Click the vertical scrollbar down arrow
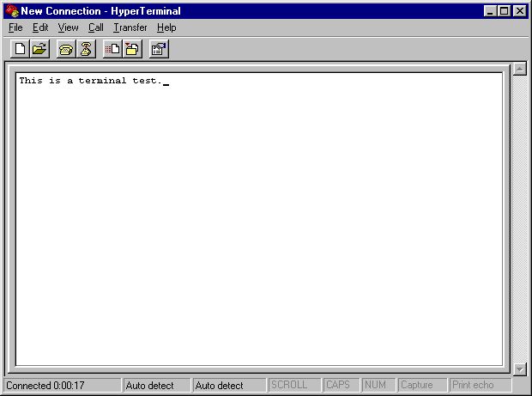The image size is (532, 396). click(519, 369)
